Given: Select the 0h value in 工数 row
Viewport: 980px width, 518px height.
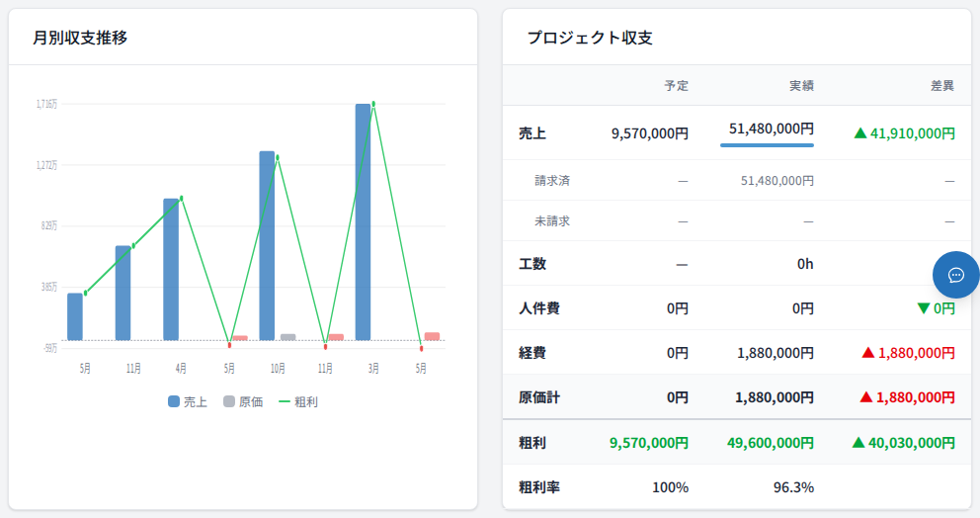Looking at the screenshot, I should pyautogui.click(x=805, y=264).
